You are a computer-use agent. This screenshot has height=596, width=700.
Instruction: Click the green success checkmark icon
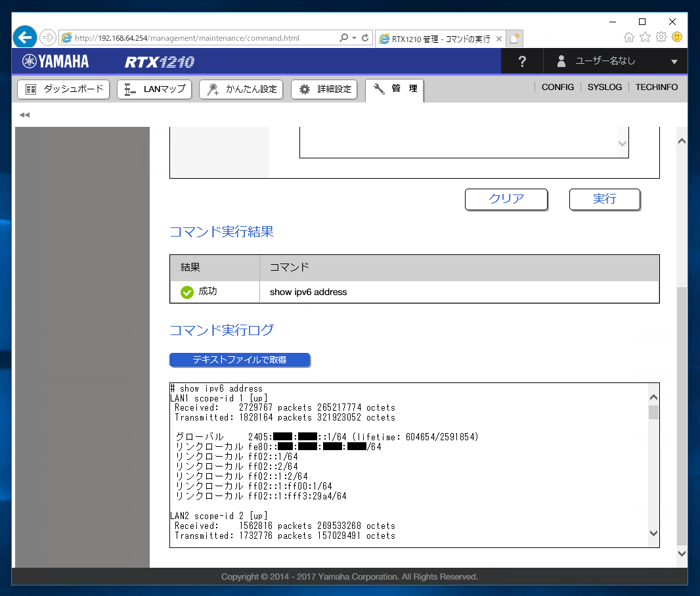click(x=187, y=292)
